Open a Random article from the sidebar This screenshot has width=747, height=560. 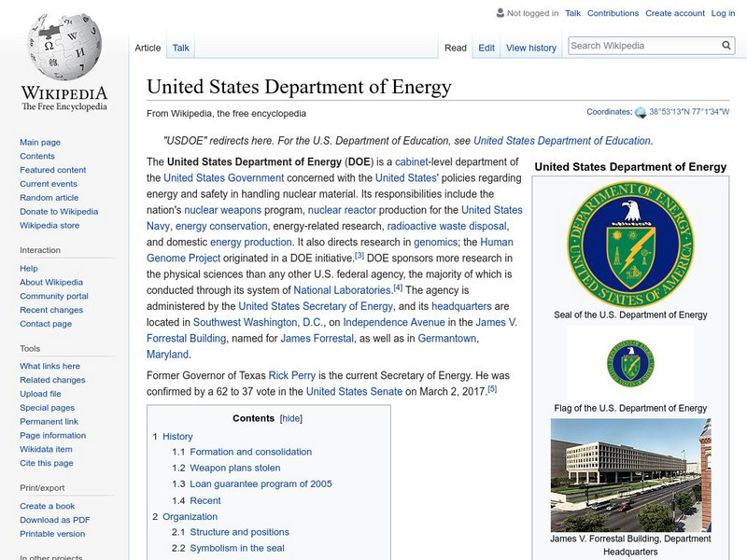coord(49,198)
